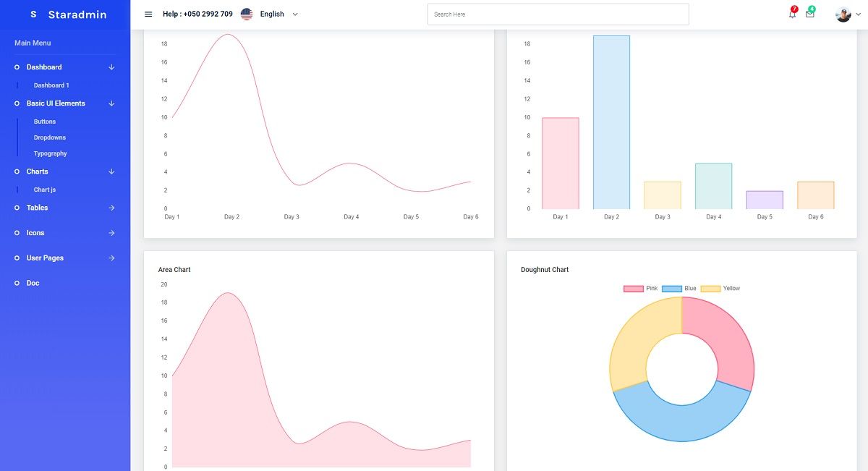Click the Dashboard circle bullet icon

[17, 67]
